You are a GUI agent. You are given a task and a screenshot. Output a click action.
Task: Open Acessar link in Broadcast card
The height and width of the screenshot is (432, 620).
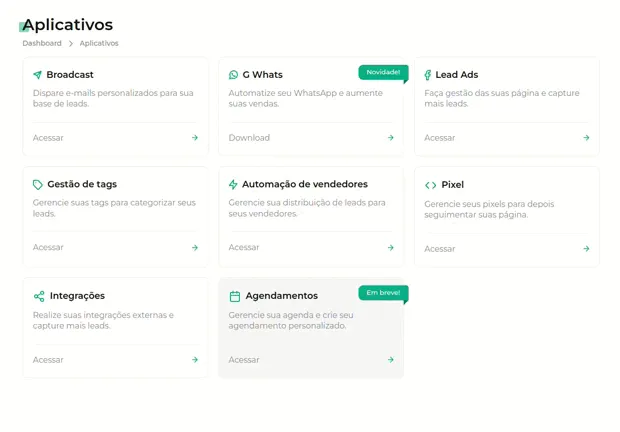(x=48, y=138)
